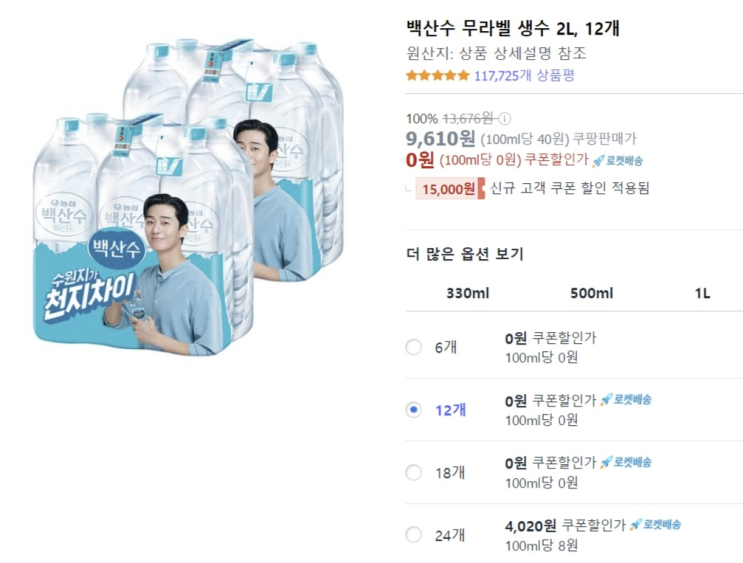Click the rocket delivery badge near 0원 coupon price

click(x=617, y=161)
